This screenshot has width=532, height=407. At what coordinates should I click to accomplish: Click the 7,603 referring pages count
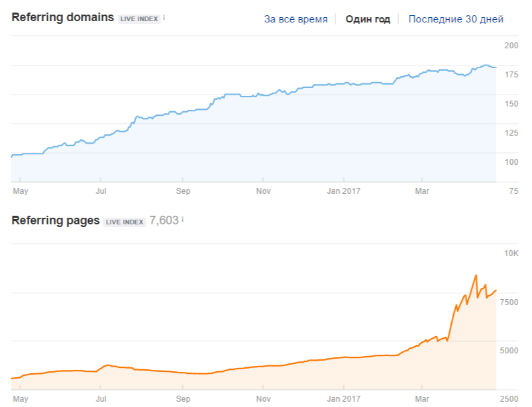[163, 220]
